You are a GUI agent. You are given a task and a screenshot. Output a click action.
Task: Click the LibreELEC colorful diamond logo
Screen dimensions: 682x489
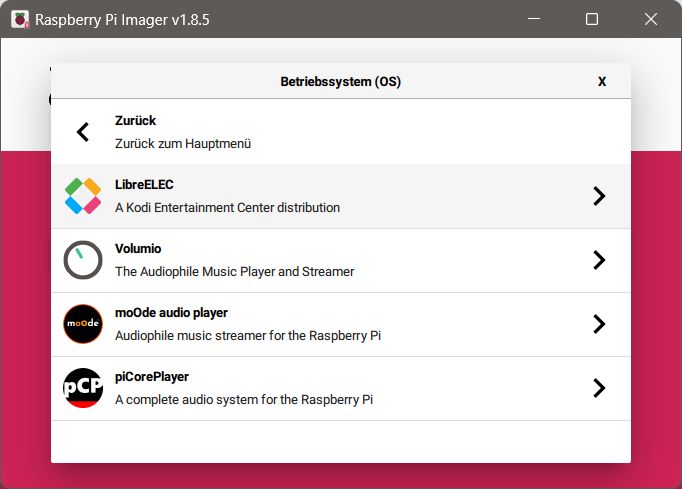83,196
